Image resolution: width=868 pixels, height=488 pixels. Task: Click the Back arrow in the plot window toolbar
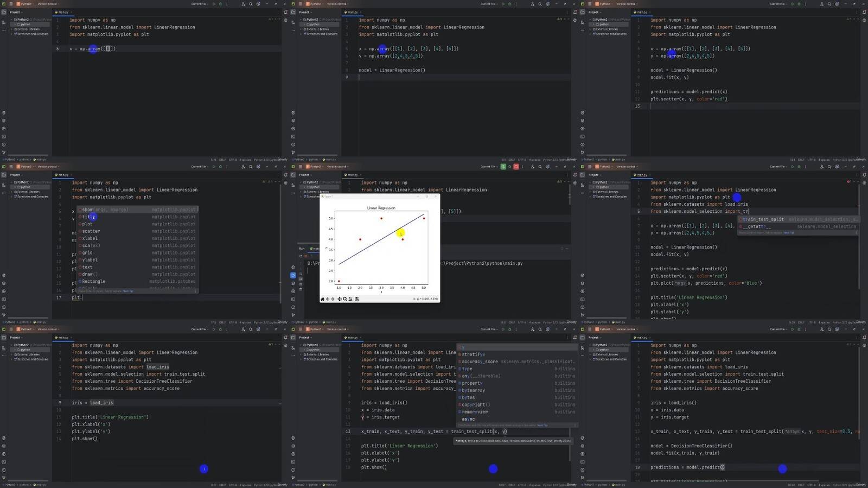pos(328,299)
